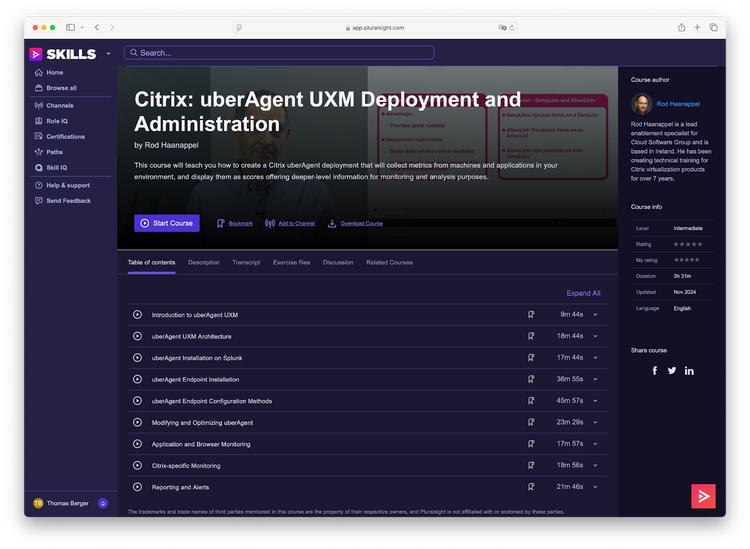The height and width of the screenshot is (549, 750).
Task: Bookmark the uberAgent Installation on Splunk module
Action: coord(531,358)
